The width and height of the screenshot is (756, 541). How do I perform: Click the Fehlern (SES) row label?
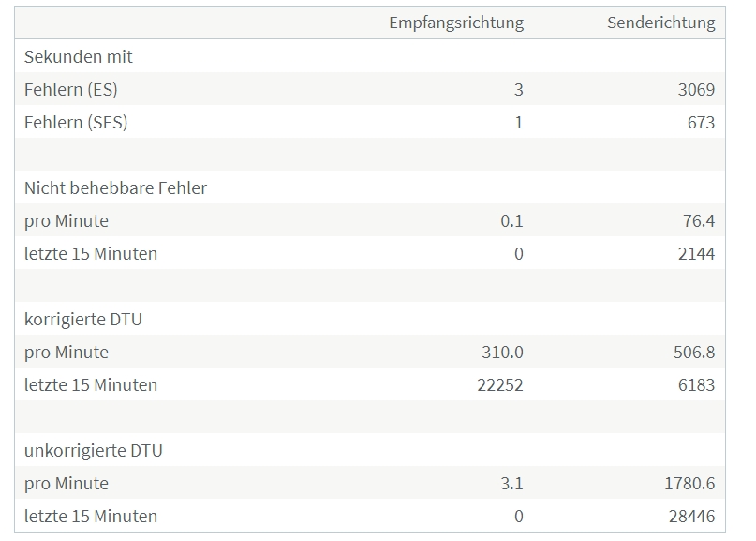click(76, 122)
